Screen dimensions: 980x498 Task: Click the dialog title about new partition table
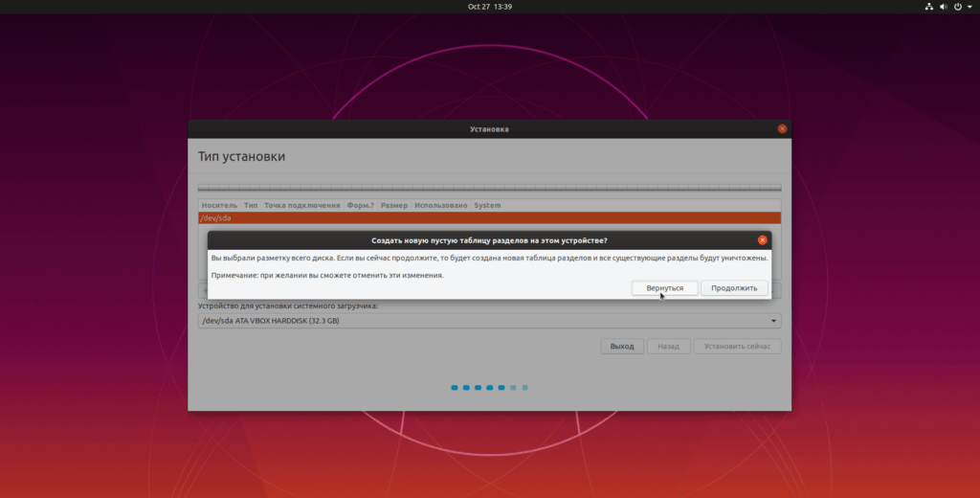(489, 240)
